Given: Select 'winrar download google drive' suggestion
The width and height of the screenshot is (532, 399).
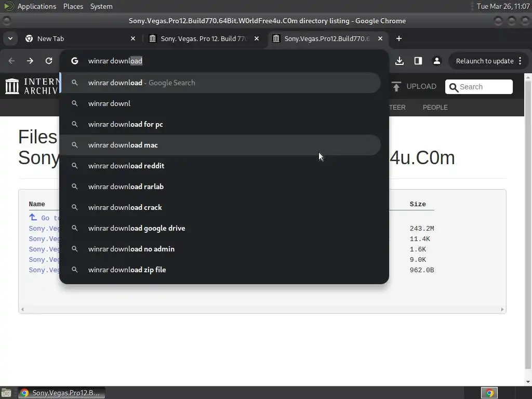Looking at the screenshot, I should pos(220,228).
